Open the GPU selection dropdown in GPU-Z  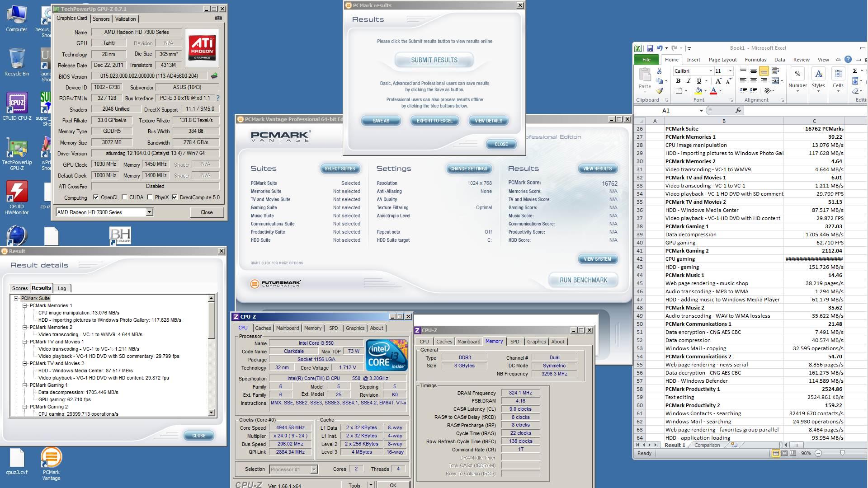(149, 212)
